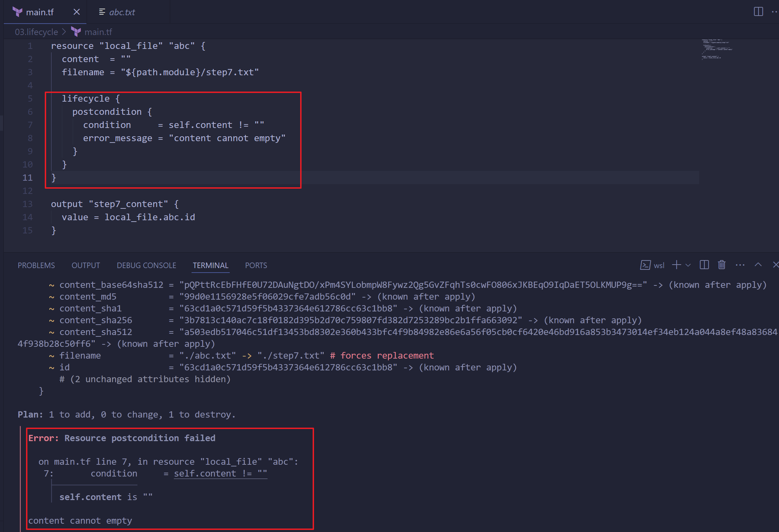Screen dimensions: 779x532
Task: Click the 03.lifecycle breadcrumb folder
Action: [36, 32]
